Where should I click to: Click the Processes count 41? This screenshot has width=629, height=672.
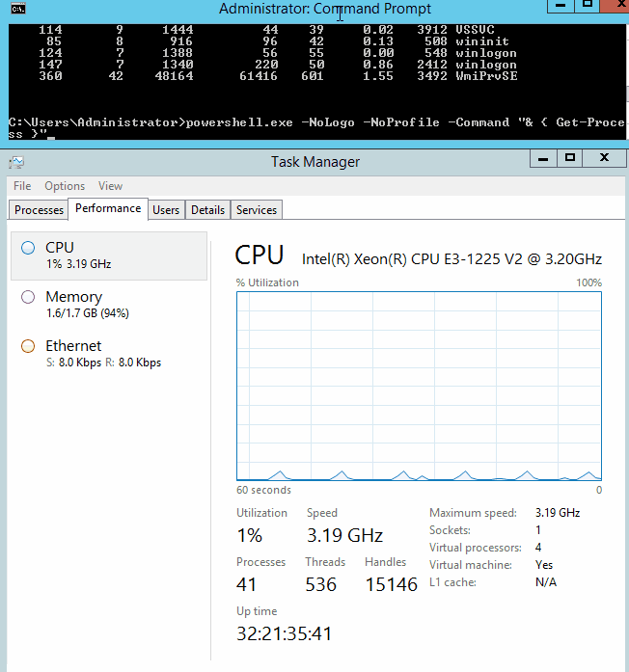(x=247, y=584)
